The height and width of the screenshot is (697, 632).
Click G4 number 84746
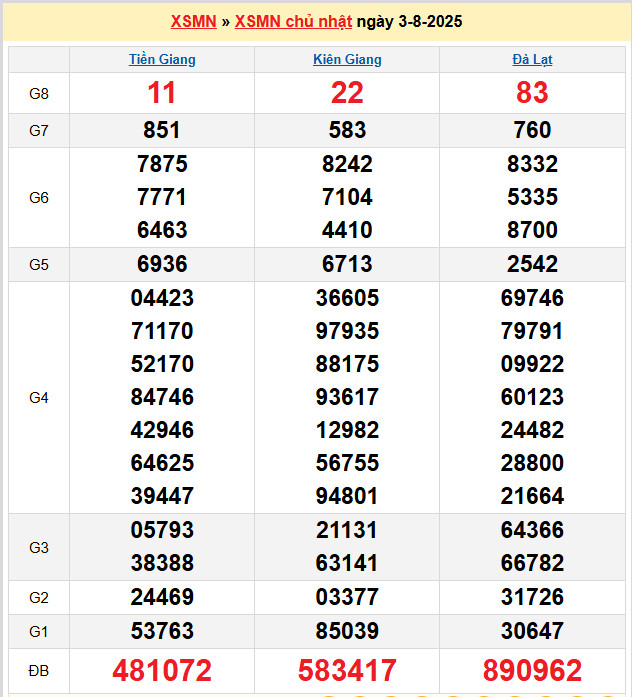[162, 397]
